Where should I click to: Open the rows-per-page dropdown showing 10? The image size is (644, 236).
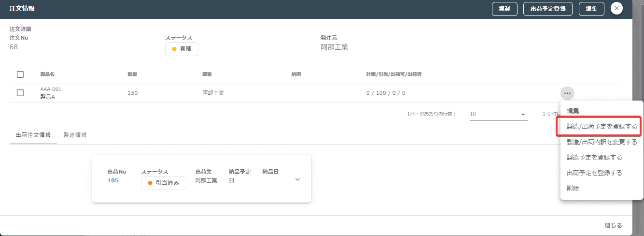[498, 114]
